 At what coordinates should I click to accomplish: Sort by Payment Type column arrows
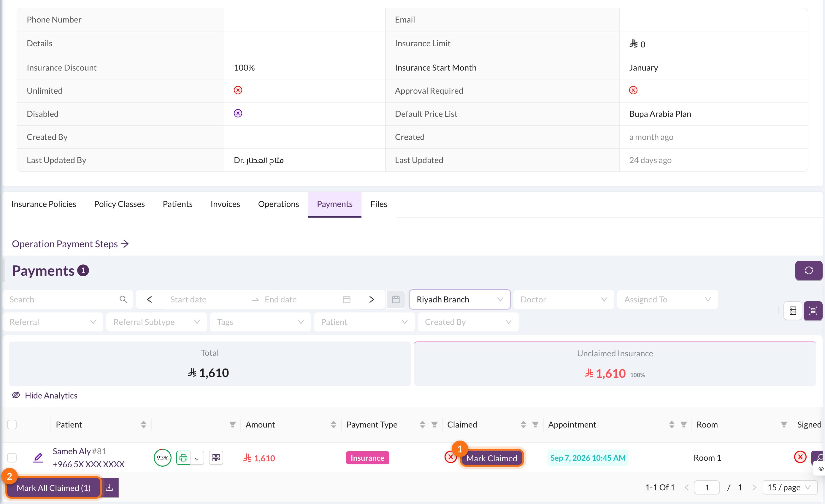point(422,425)
